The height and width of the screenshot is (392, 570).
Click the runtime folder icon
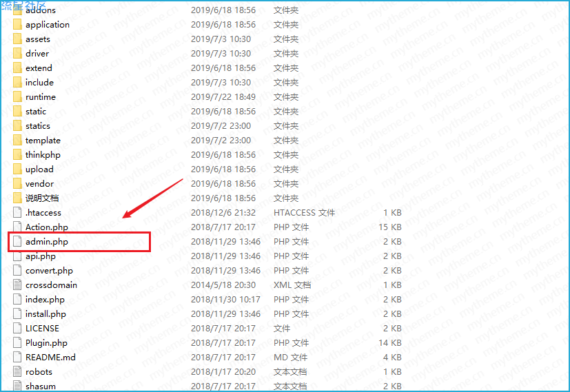point(17,97)
